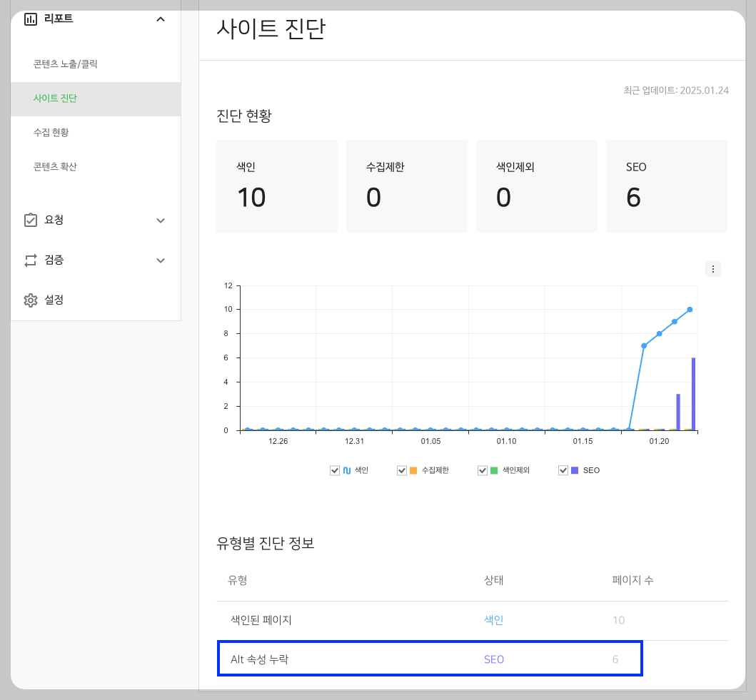Select the 요청 clipboard icon
This screenshot has height=700, width=756.
pyautogui.click(x=30, y=220)
